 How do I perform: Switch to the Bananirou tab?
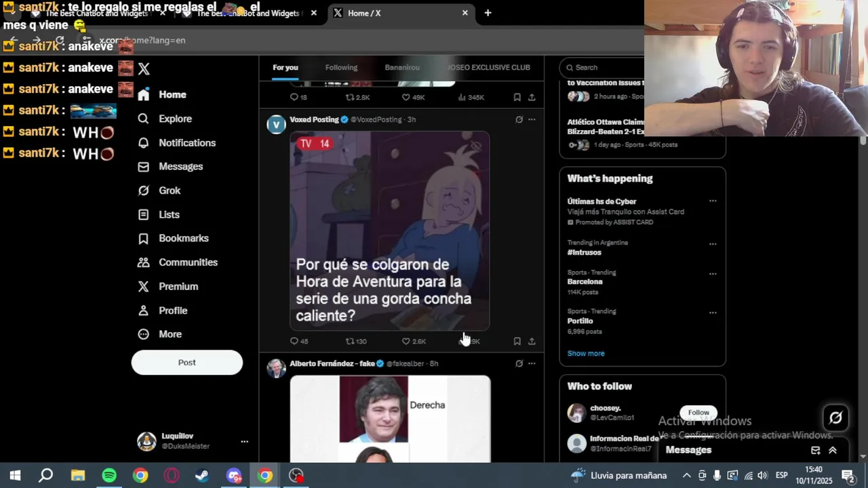[x=402, y=68]
